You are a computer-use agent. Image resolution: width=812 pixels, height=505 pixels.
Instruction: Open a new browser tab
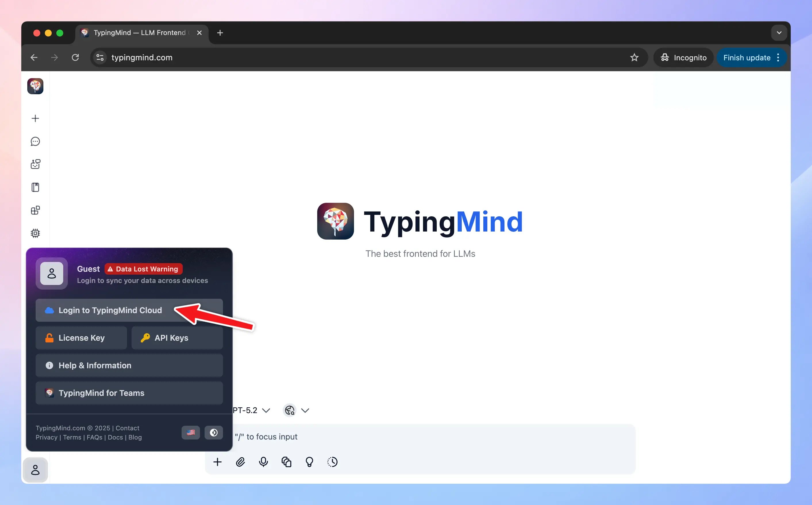click(x=220, y=33)
